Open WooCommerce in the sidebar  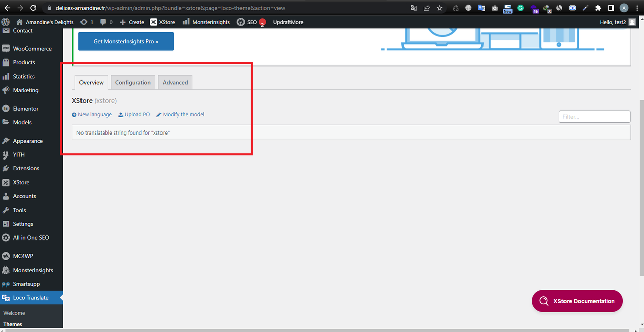pyautogui.click(x=31, y=48)
